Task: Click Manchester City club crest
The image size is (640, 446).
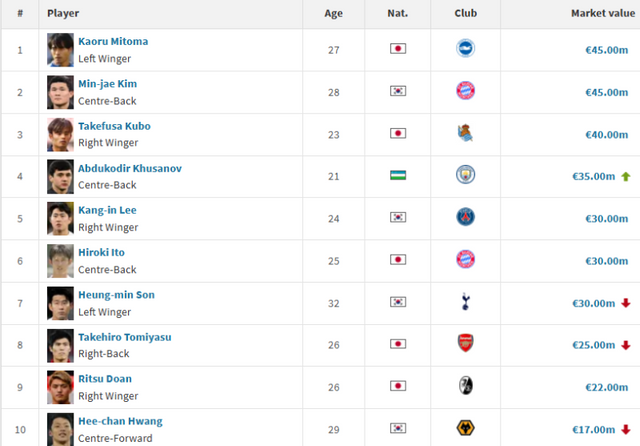Action: click(465, 175)
